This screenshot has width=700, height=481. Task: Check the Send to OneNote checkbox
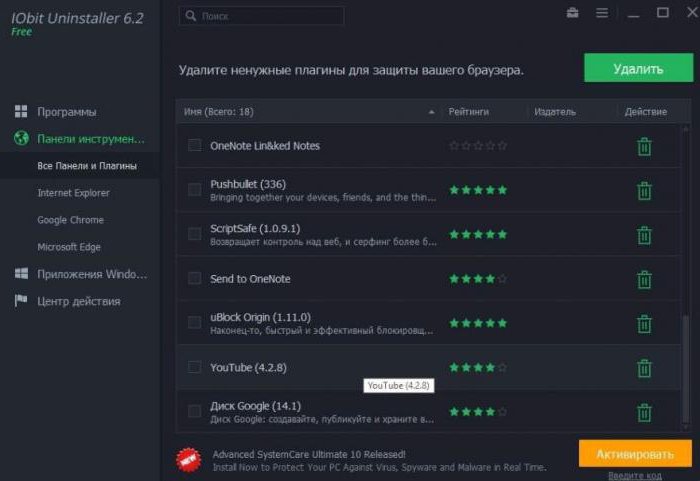coord(194,278)
